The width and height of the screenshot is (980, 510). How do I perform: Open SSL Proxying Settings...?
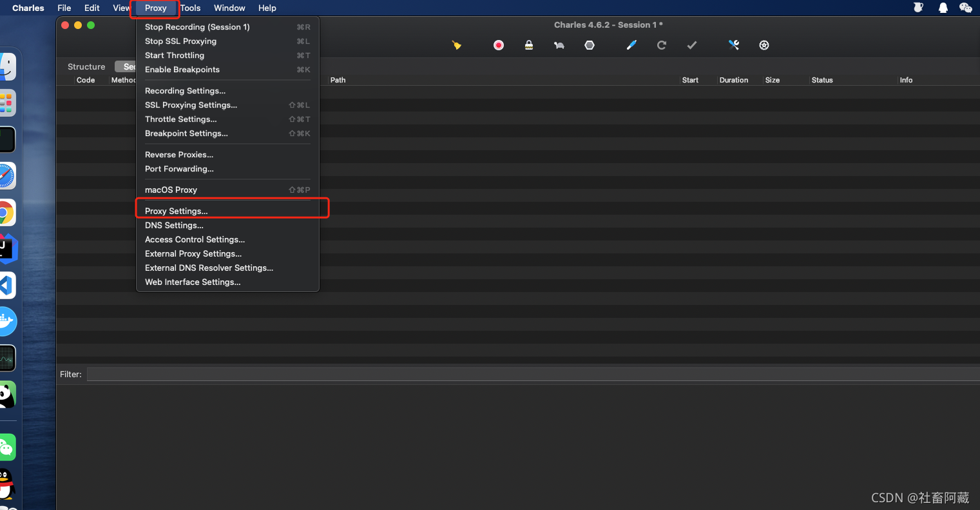click(x=228, y=105)
